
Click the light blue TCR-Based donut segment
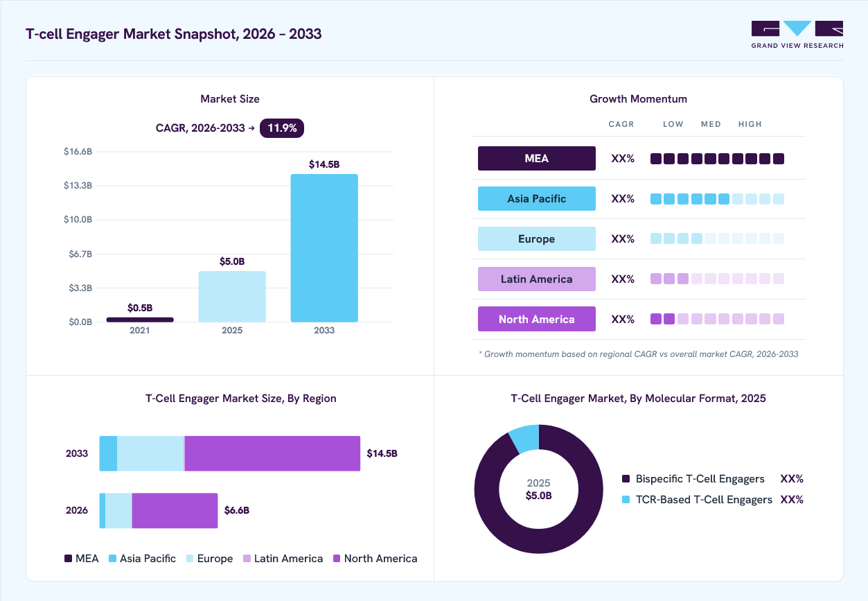pos(524,438)
